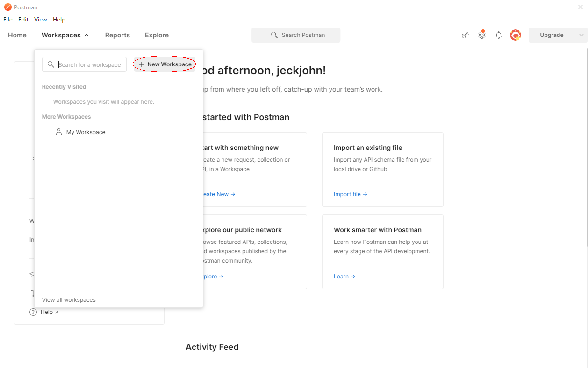Click the Postman logo in title bar
588x370 pixels.
coord(7,7)
